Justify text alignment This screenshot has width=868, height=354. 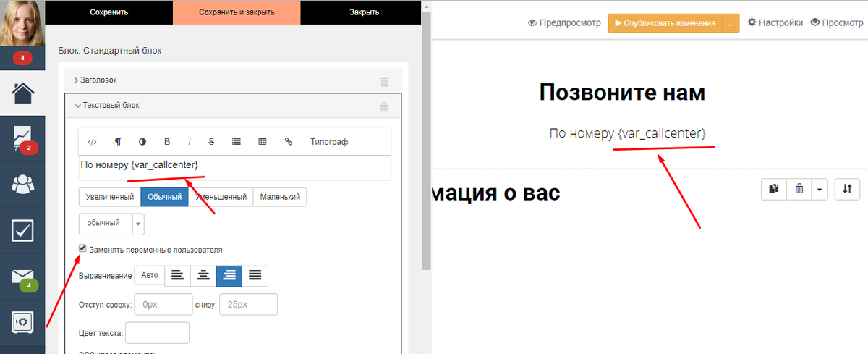click(x=255, y=275)
